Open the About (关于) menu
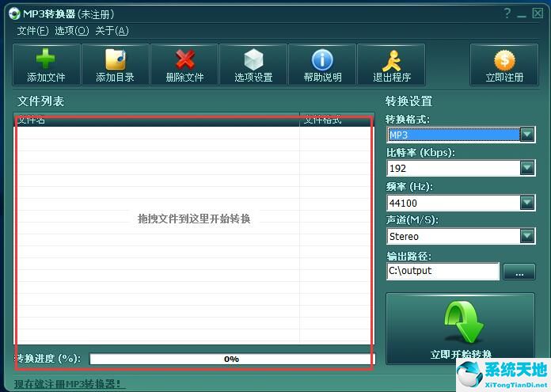Viewport: 551px width, 392px height. tap(112, 31)
